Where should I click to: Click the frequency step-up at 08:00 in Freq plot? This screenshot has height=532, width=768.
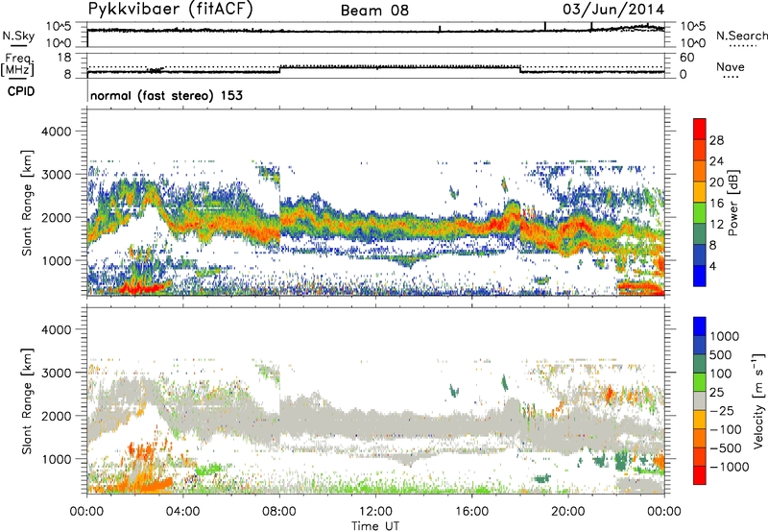coord(279,69)
